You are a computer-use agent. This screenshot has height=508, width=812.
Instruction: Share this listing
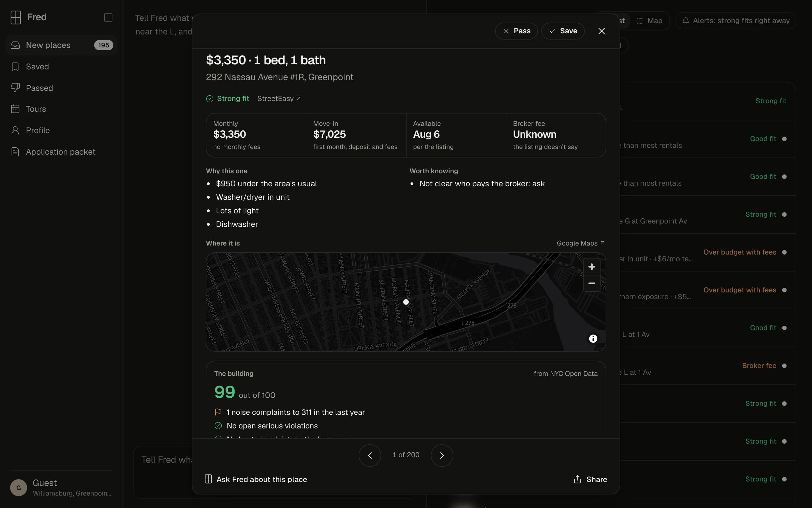click(x=590, y=479)
